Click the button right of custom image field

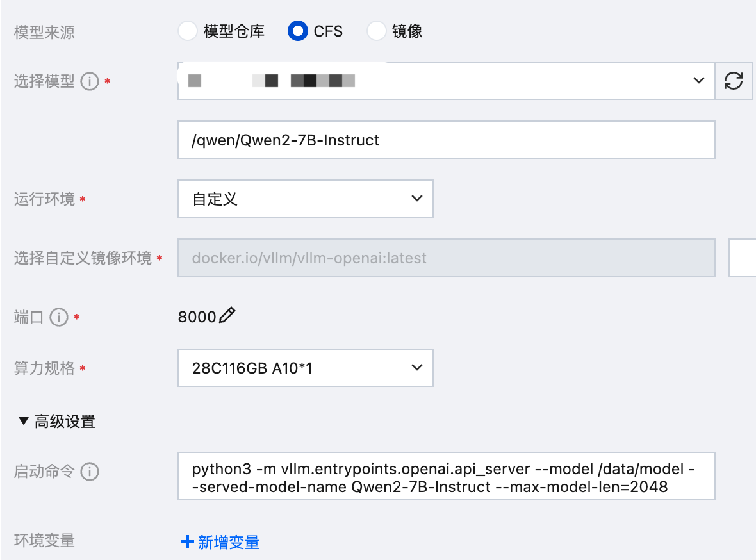click(x=742, y=258)
